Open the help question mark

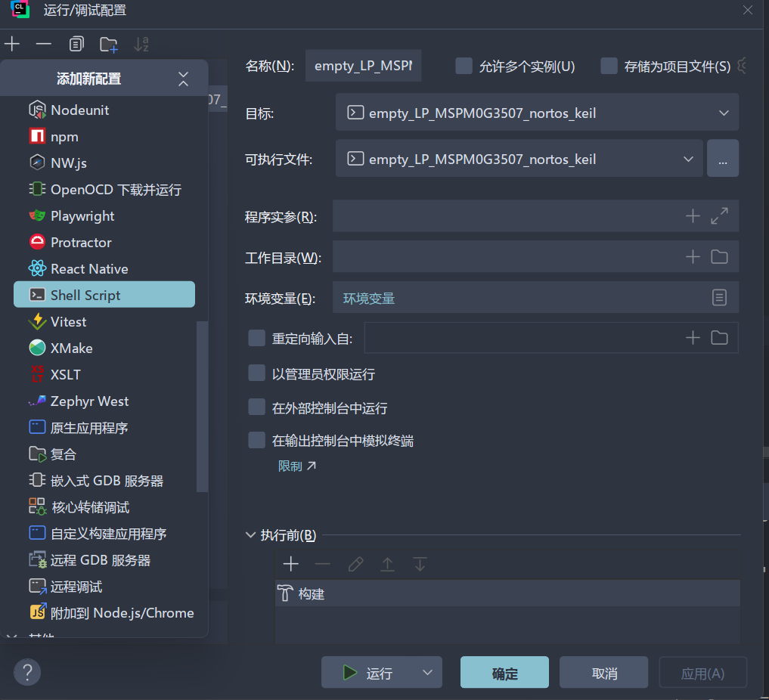[27, 672]
